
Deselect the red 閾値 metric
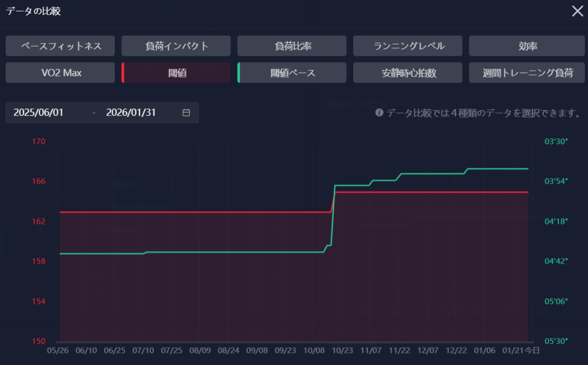tap(176, 73)
